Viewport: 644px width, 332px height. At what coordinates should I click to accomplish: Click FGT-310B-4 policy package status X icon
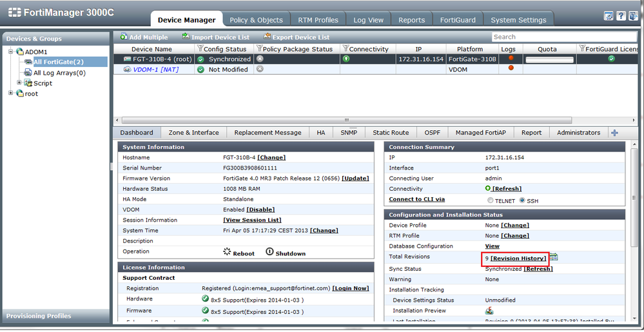coord(260,59)
